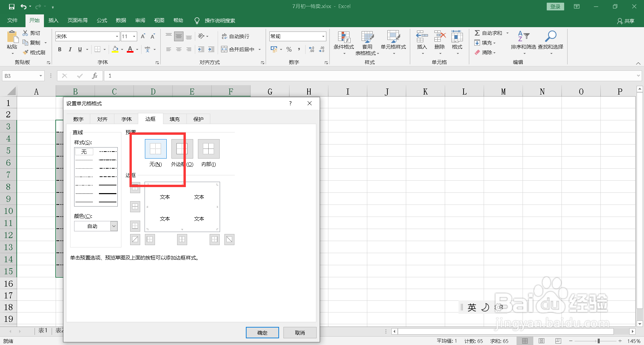This screenshot has width=644, height=345.
Task: Toggle Bold formatting
Action: tap(60, 49)
